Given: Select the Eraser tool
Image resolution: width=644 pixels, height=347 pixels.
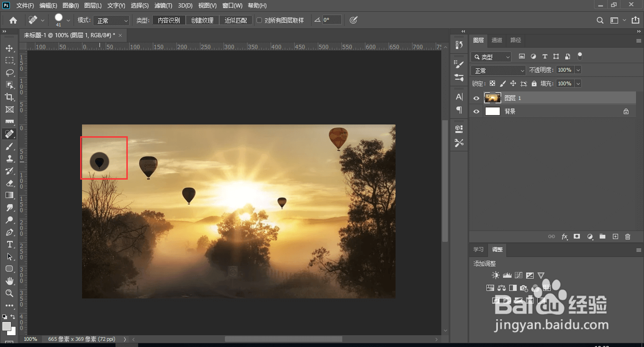Looking at the screenshot, I should 9,183.
